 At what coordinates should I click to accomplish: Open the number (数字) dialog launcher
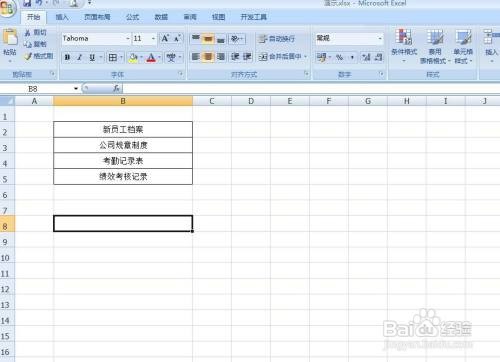pyautogui.click(x=381, y=73)
